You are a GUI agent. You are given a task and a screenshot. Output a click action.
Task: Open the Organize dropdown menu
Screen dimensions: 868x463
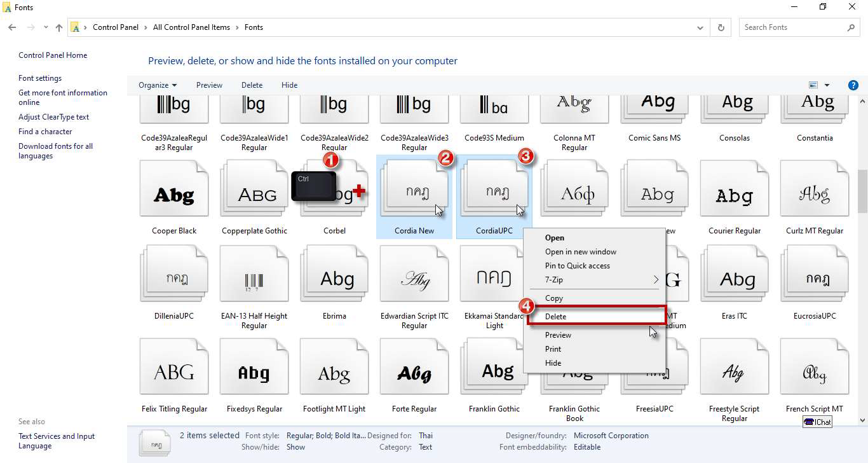coord(158,85)
